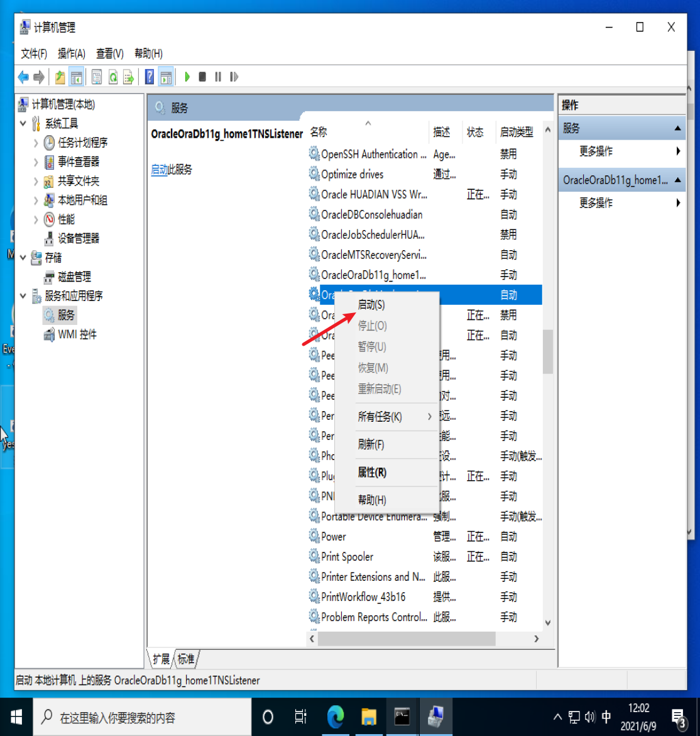Viewport: 700px width, 736px height.
Task: Collapse the 服务 section in 操作 pane
Action: (677, 128)
